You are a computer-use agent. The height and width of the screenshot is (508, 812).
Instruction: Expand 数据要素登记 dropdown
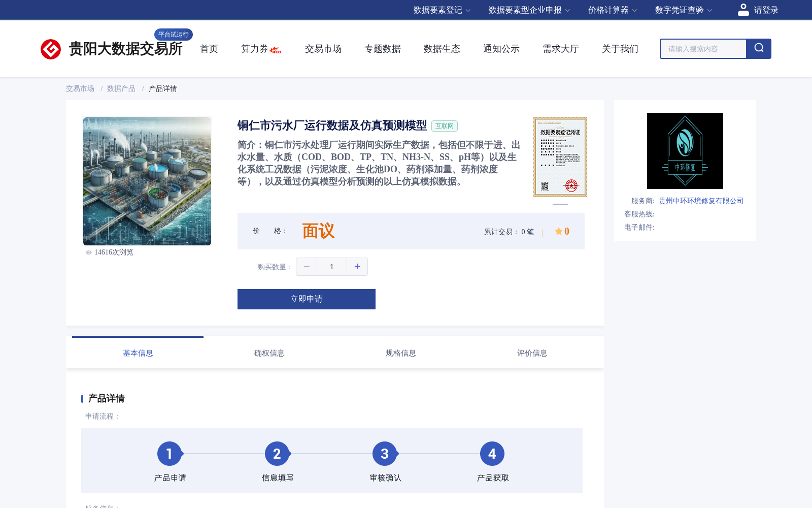point(442,10)
